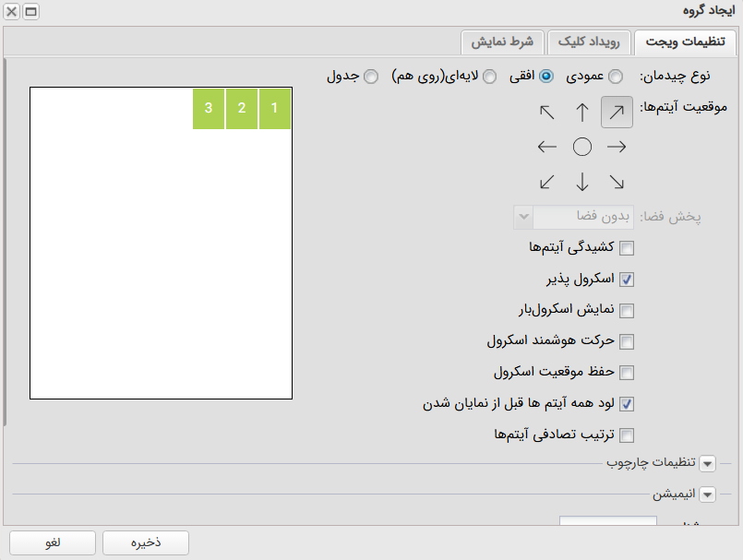Maximize the ایجاد گروه dialog

click(x=30, y=11)
